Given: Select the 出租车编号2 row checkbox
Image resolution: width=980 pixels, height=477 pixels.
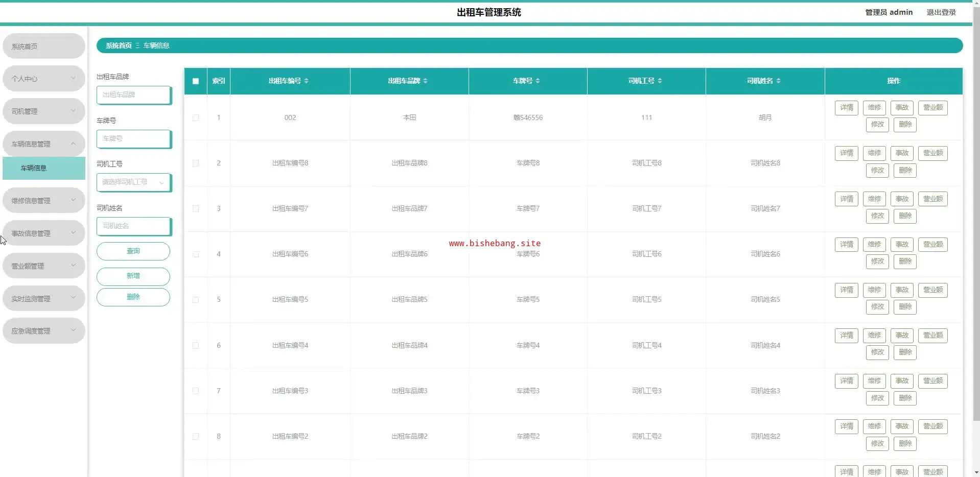Looking at the screenshot, I should [x=196, y=437].
